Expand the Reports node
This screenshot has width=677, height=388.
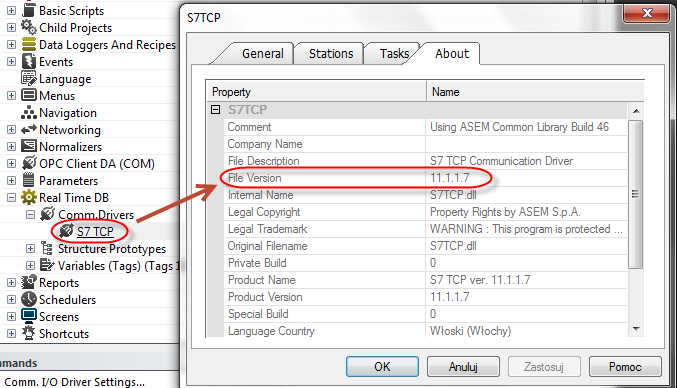(x=12, y=283)
